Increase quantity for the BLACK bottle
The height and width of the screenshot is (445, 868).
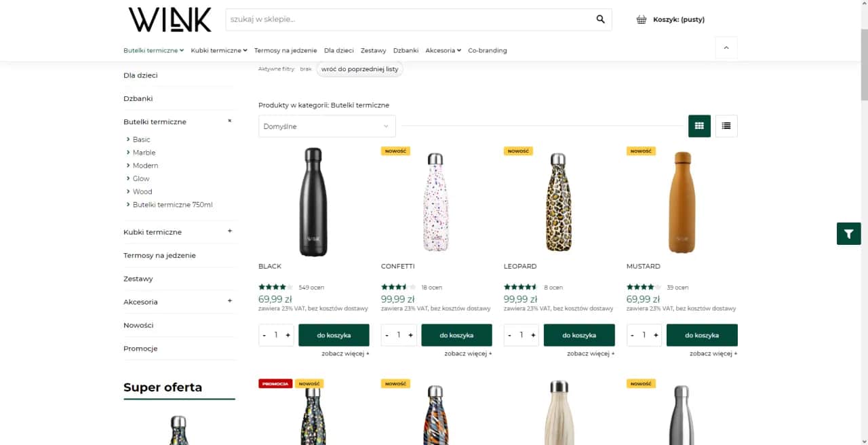pos(288,334)
